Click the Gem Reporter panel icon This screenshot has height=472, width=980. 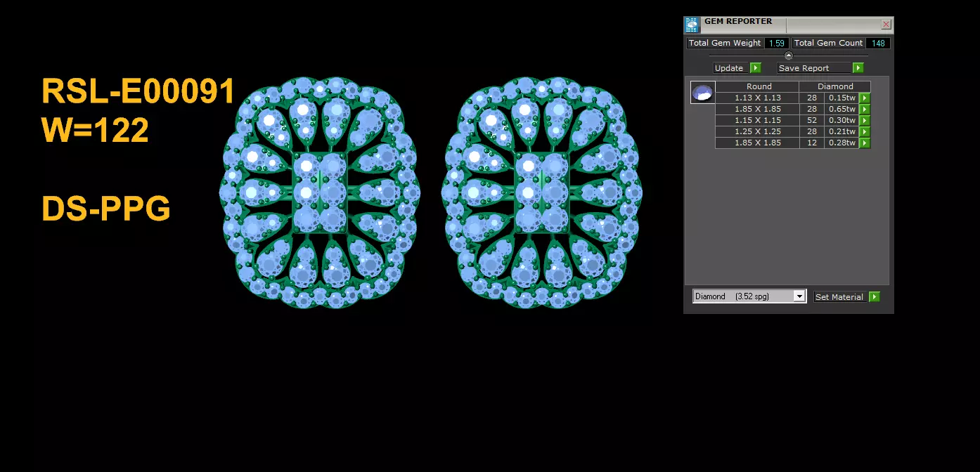tap(692, 25)
